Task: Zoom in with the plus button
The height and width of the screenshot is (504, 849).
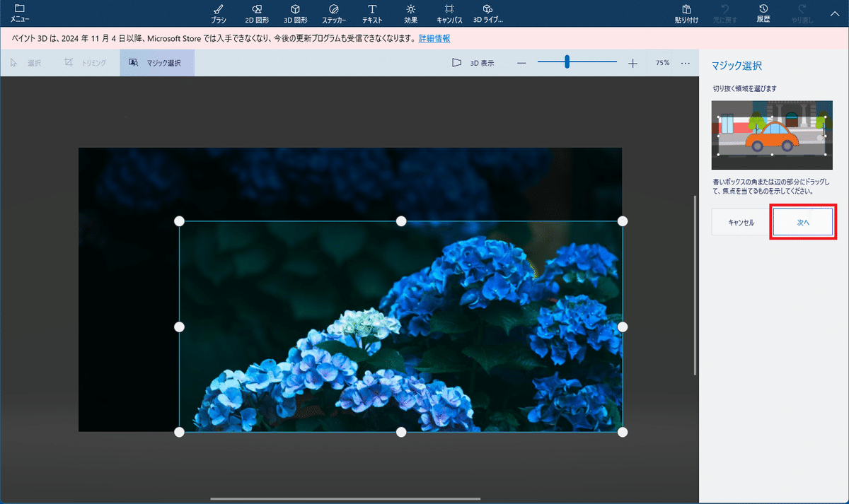Action: pos(633,63)
